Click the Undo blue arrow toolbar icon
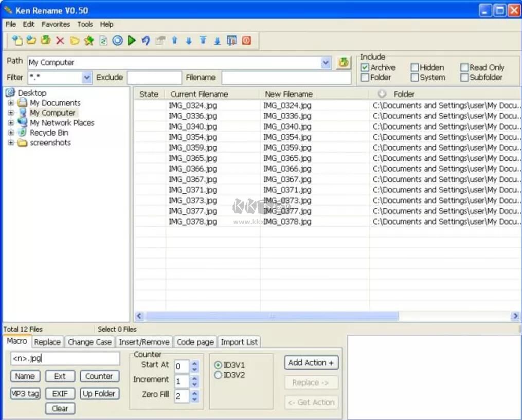 click(146, 41)
